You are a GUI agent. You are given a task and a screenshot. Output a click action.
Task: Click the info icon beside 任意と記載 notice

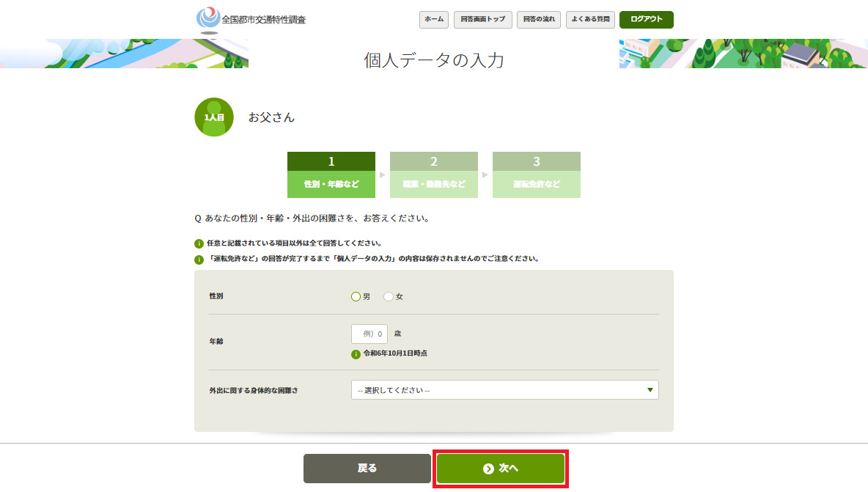tap(199, 243)
